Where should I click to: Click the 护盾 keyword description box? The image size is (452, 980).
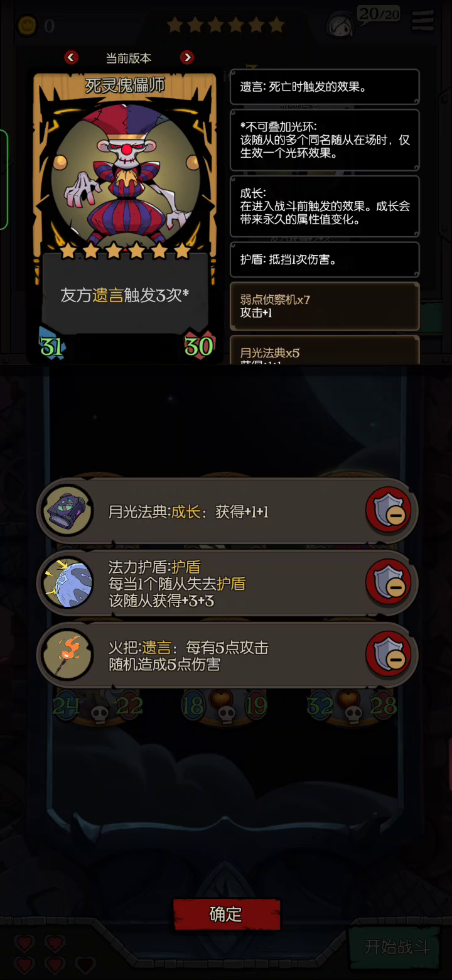click(325, 259)
